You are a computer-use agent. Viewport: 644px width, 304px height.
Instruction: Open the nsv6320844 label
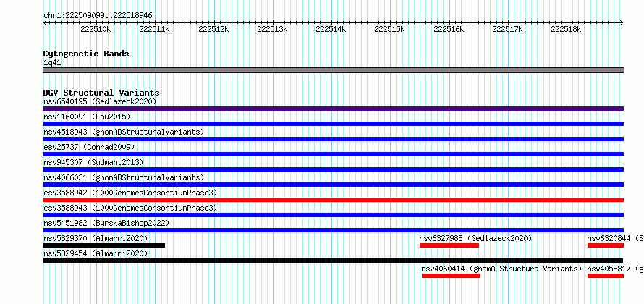coord(615,238)
